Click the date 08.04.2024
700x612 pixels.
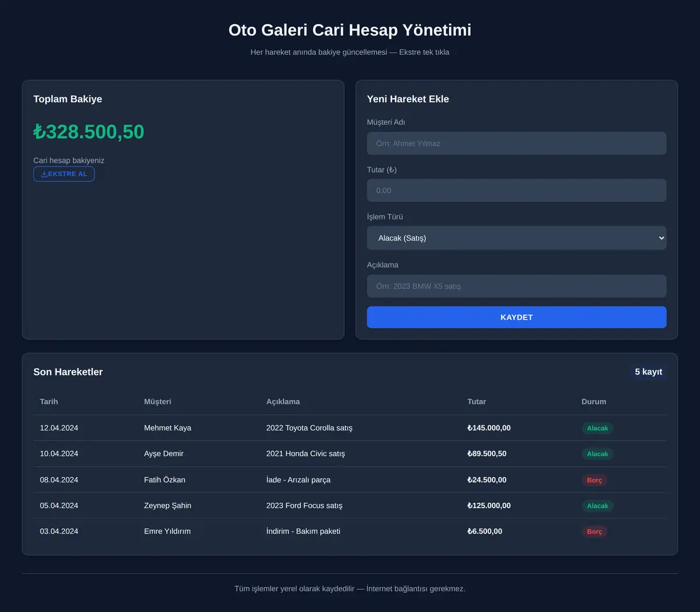pos(59,480)
